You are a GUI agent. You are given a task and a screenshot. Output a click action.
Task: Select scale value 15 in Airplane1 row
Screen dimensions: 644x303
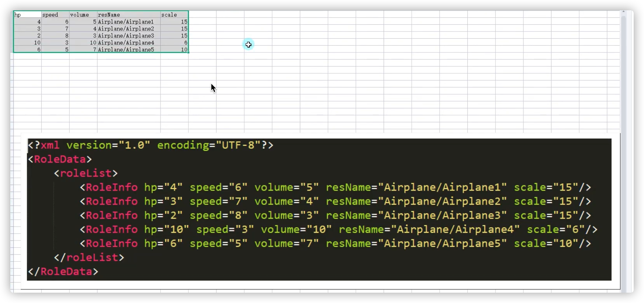[174, 22]
